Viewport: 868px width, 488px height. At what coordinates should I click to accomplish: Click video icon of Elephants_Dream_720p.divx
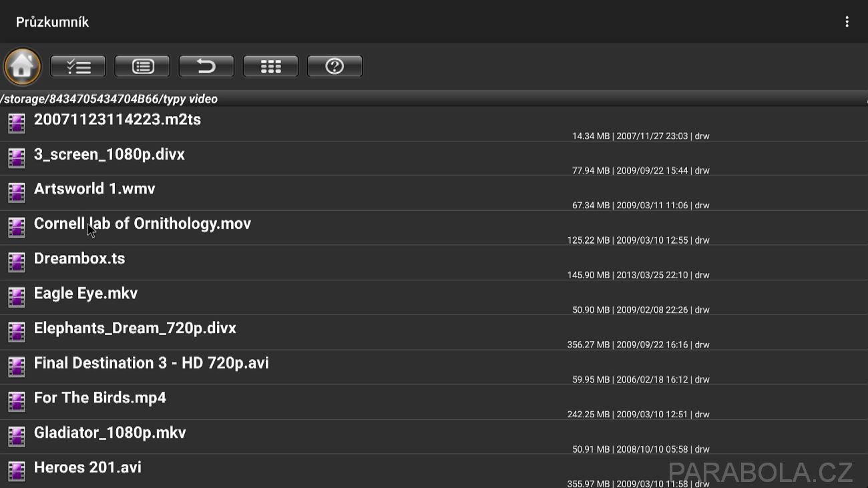coord(17,332)
